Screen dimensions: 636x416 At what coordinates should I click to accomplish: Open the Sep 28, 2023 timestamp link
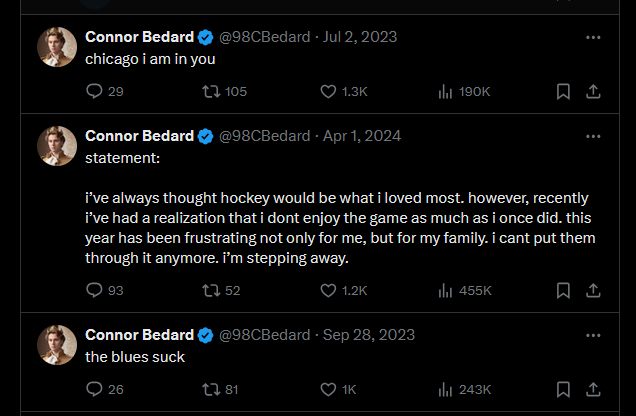click(x=361, y=335)
